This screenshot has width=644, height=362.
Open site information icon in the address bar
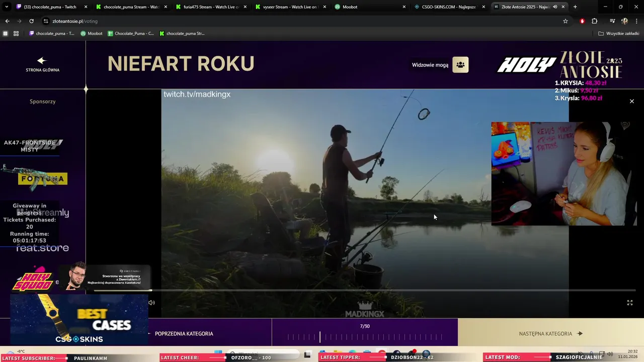(x=46, y=21)
